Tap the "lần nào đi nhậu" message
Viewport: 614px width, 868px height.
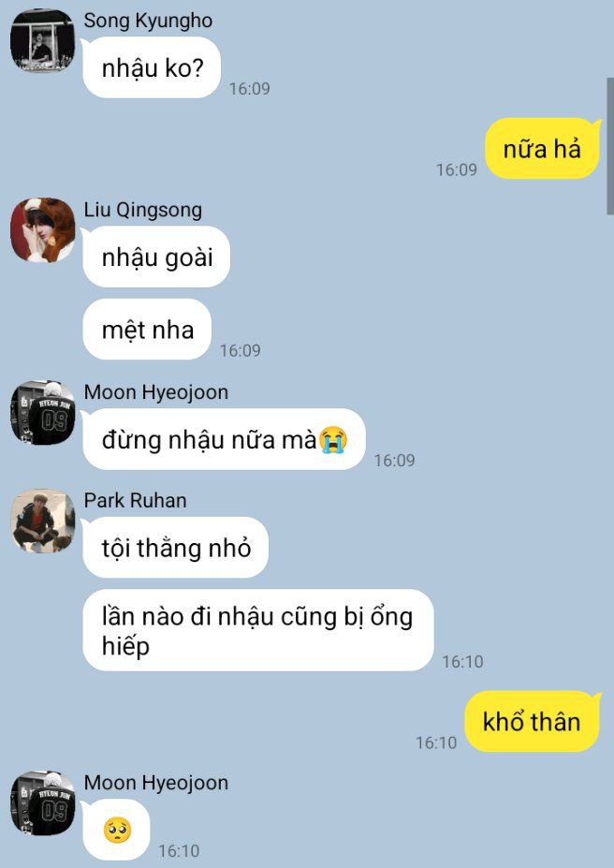click(x=258, y=630)
